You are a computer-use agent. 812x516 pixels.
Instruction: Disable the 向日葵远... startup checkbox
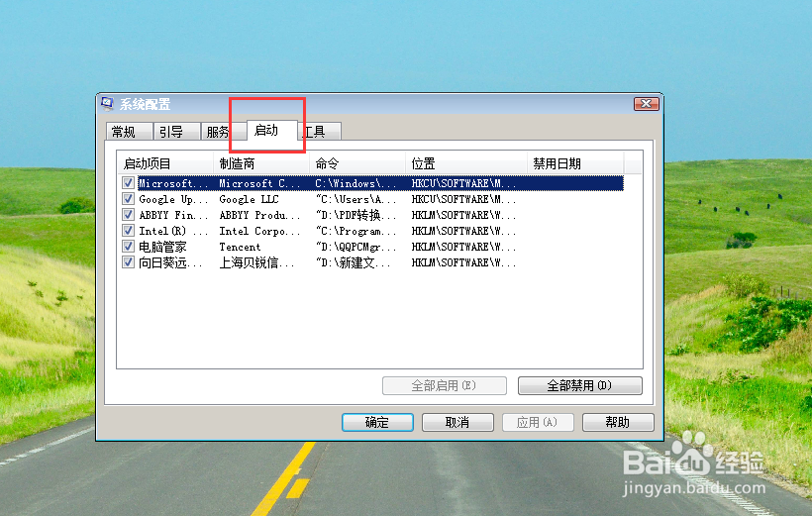pos(128,262)
